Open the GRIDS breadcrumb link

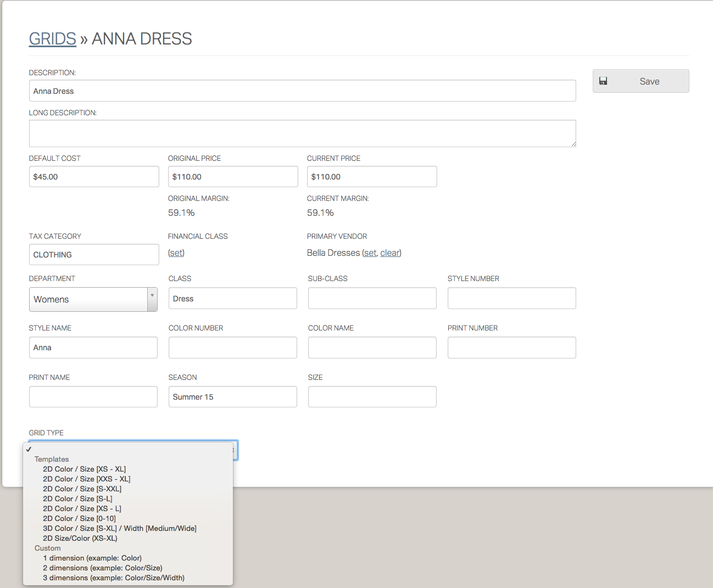pyautogui.click(x=52, y=38)
